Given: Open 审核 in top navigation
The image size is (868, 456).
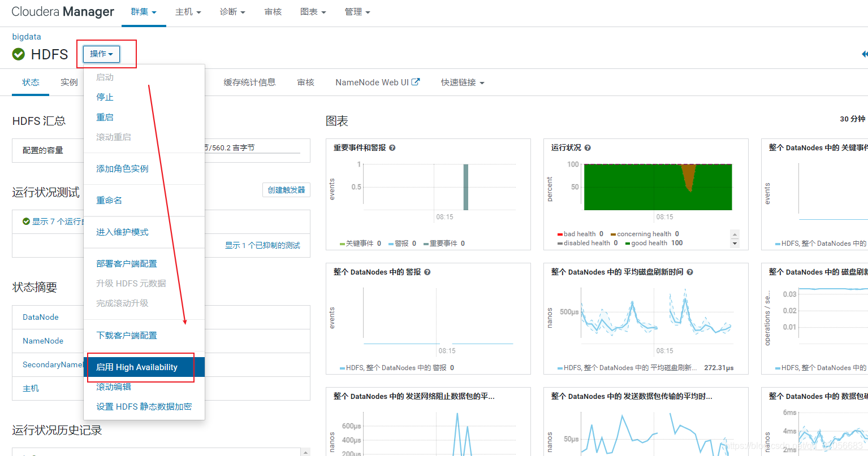Looking at the screenshot, I should pos(273,12).
